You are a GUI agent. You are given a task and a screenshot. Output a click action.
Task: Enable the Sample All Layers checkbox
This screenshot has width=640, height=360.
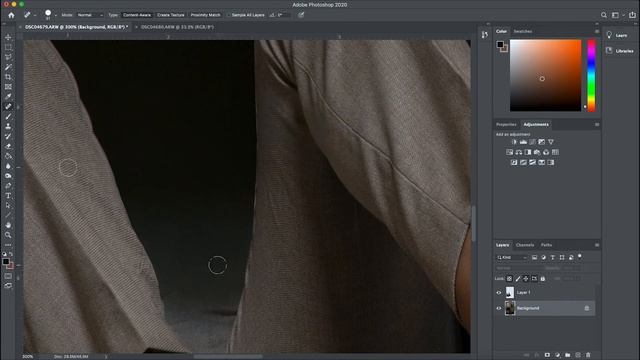pos(229,15)
